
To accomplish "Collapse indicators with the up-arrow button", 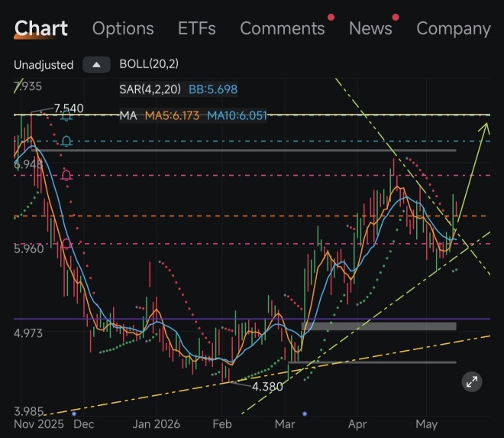I will [96, 65].
